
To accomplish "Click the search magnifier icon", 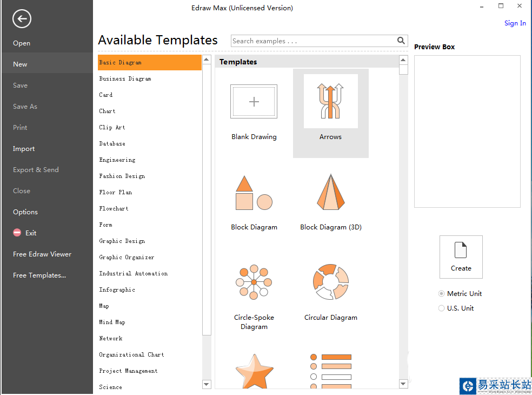I will coord(401,41).
